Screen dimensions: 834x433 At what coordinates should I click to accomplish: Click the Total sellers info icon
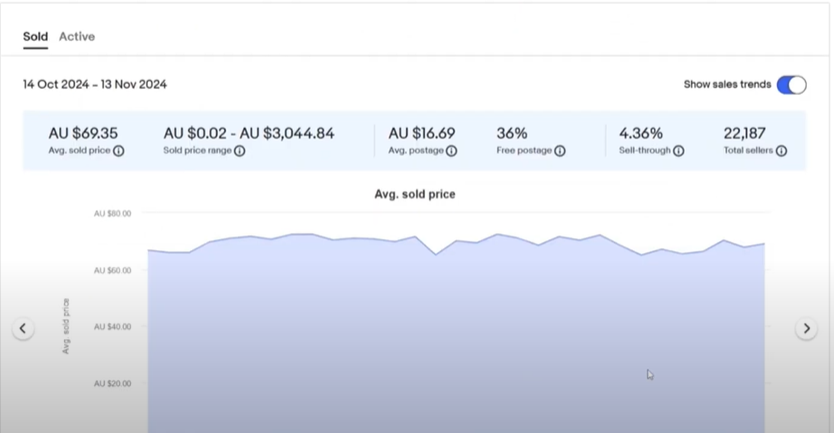(x=781, y=151)
